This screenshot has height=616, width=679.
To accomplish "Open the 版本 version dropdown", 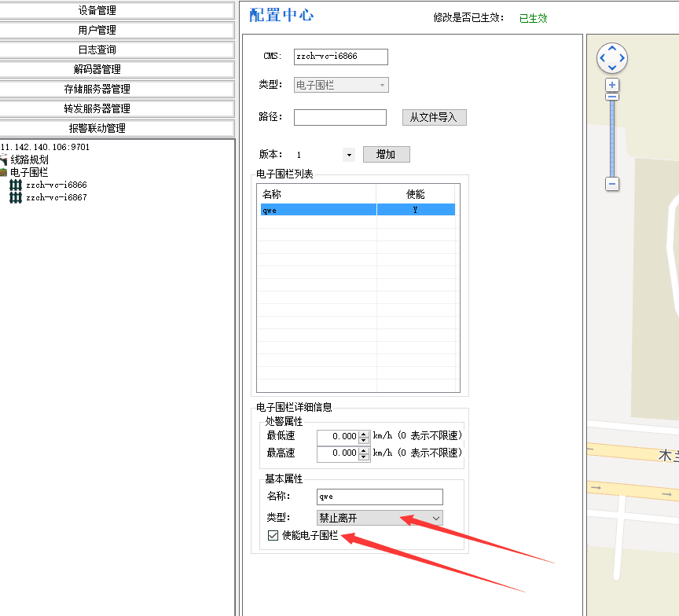I will tap(349, 156).
